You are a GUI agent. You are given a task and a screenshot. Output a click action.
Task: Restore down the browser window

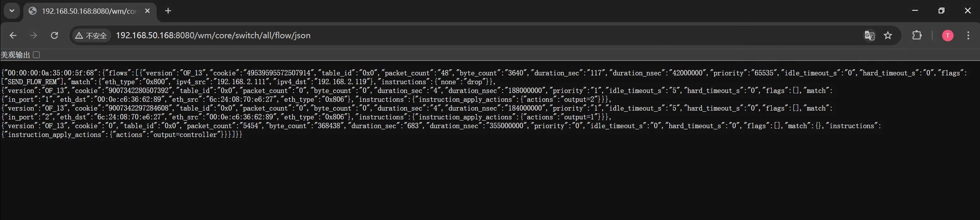click(941, 11)
